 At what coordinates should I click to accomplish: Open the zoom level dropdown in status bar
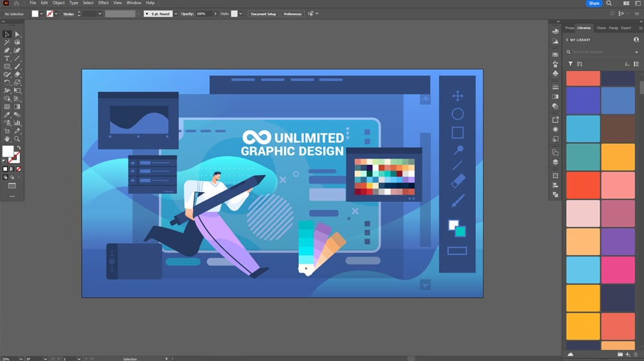click(x=21, y=358)
